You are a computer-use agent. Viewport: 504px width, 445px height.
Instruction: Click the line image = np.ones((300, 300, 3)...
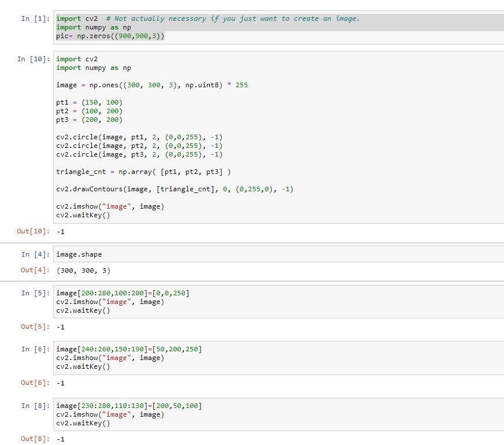pos(151,85)
